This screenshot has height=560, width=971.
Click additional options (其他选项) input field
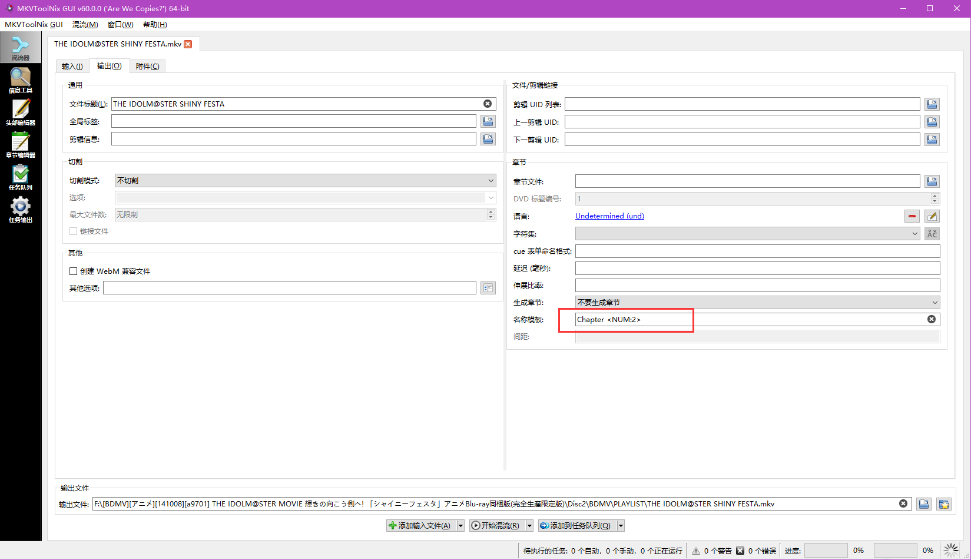coord(290,288)
